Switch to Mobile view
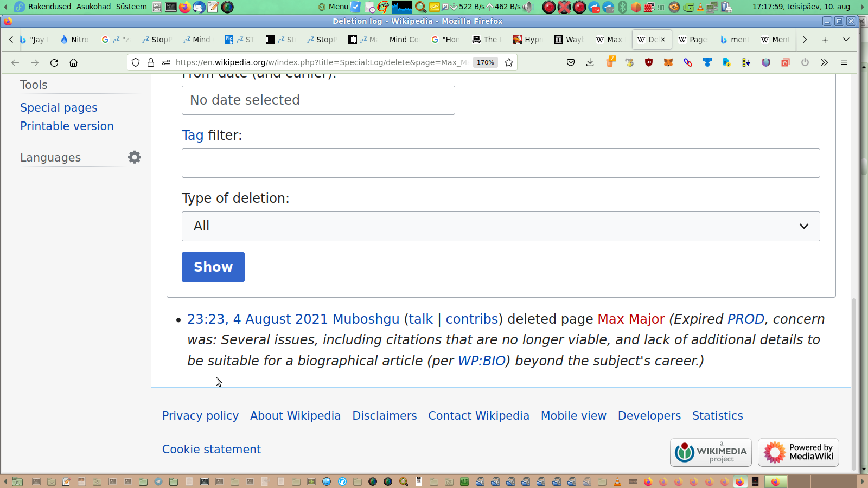 coord(573,416)
